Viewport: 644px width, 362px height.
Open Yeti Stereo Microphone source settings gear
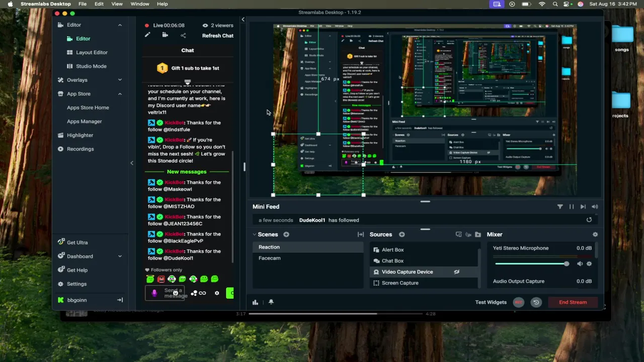pyautogui.click(x=589, y=263)
